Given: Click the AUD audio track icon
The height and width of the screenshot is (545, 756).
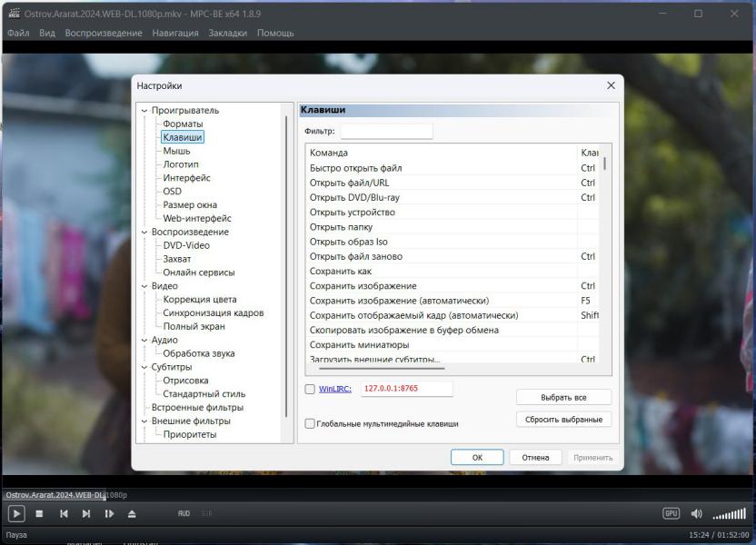Looking at the screenshot, I should click(184, 514).
